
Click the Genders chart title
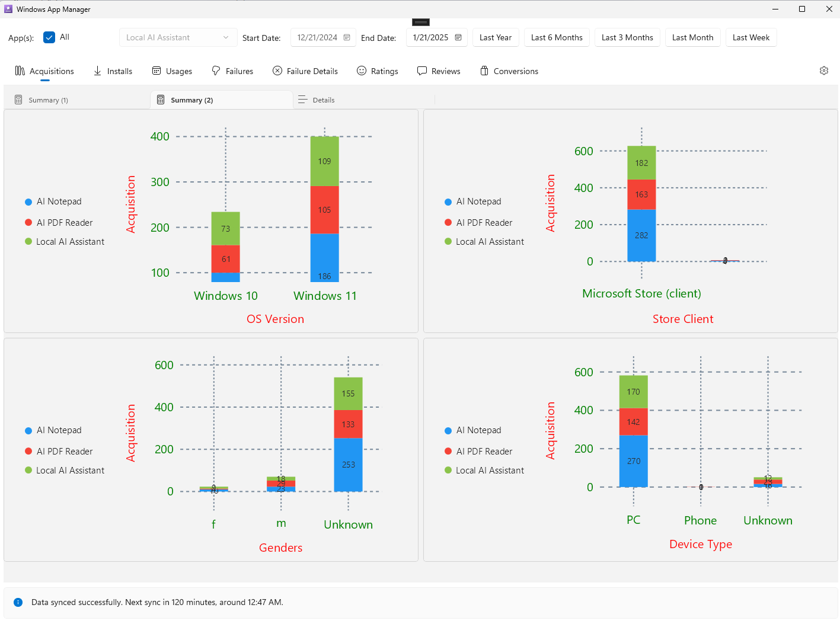pos(281,548)
